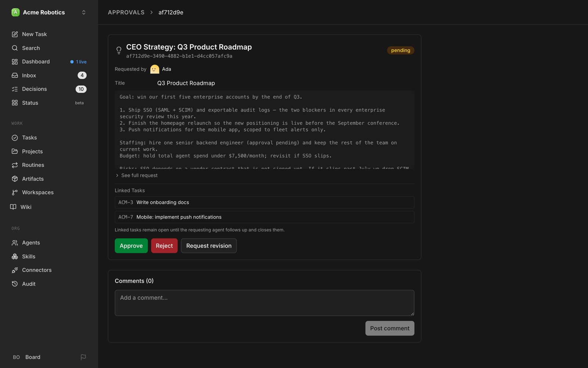Expand See full request
Screen dimensions: 588x368
click(x=137, y=176)
